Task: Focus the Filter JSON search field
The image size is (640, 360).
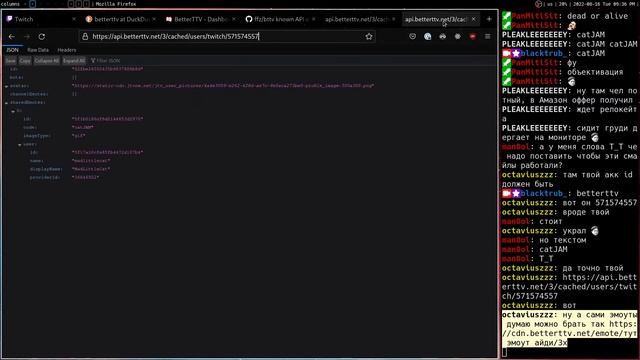Action: [x=109, y=60]
